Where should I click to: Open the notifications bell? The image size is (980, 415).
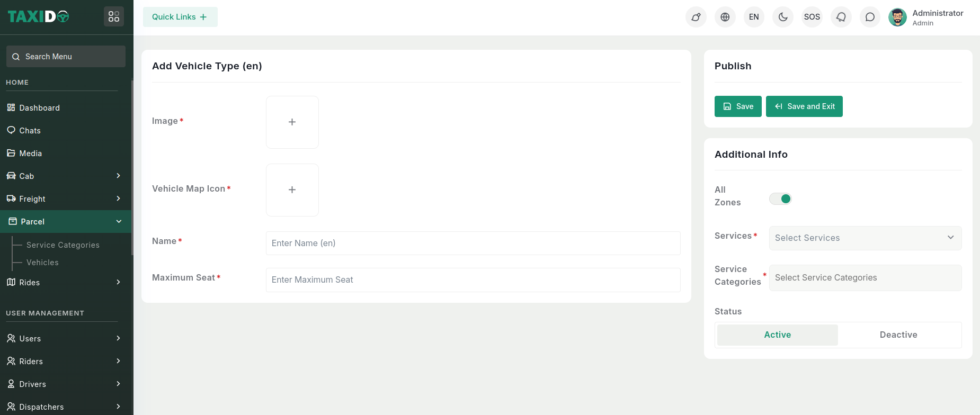(x=841, y=17)
